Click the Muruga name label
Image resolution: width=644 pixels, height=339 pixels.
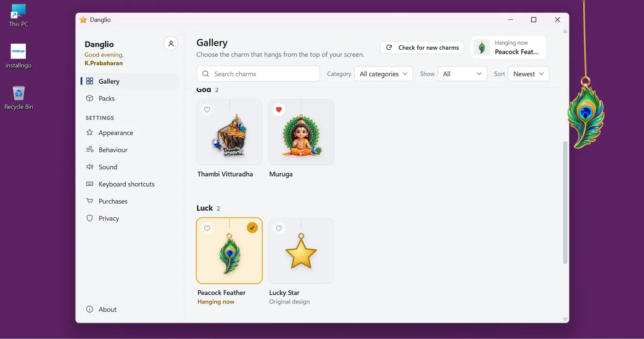pos(281,174)
